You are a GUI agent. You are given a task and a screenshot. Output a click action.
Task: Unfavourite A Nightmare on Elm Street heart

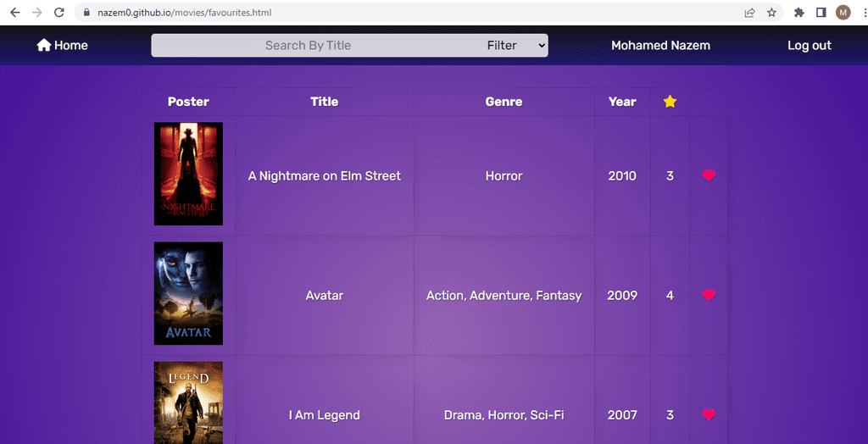click(709, 176)
